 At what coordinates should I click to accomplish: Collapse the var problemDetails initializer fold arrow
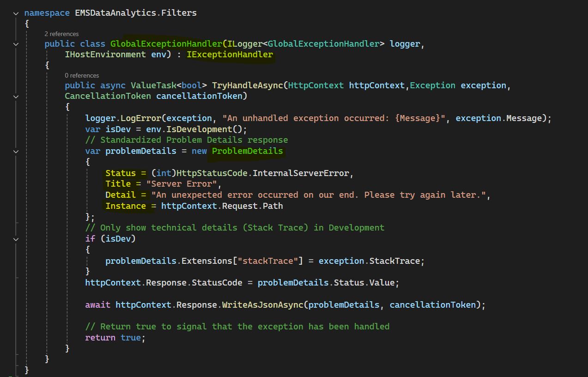coord(16,152)
